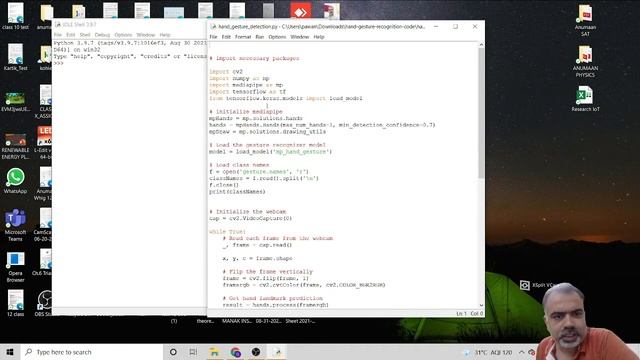Click the editor scrollbar up arrow

[481, 44]
